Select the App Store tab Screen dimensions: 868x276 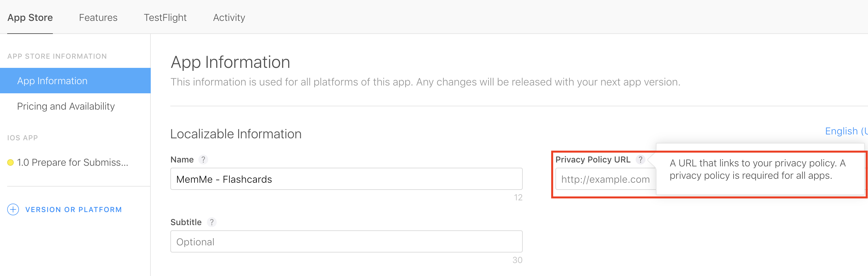(x=30, y=18)
